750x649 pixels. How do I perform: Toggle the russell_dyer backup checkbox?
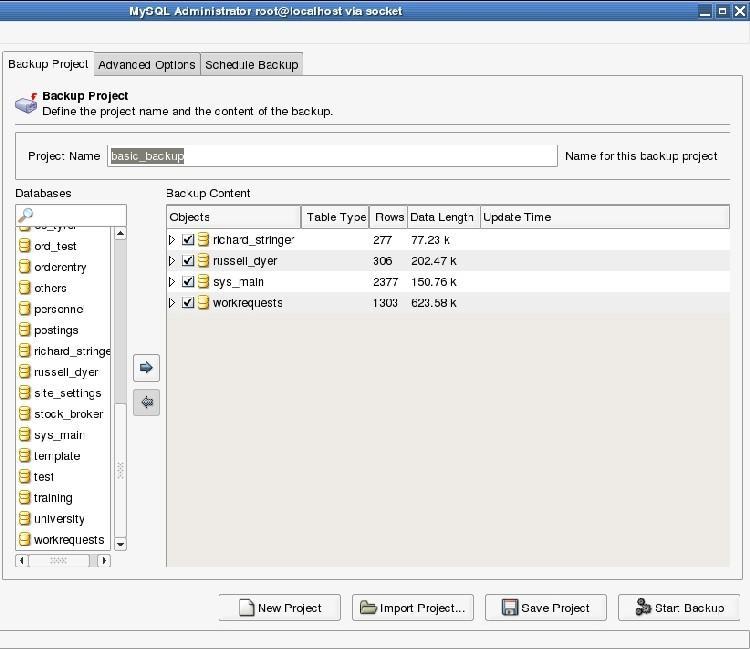tap(188, 261)
